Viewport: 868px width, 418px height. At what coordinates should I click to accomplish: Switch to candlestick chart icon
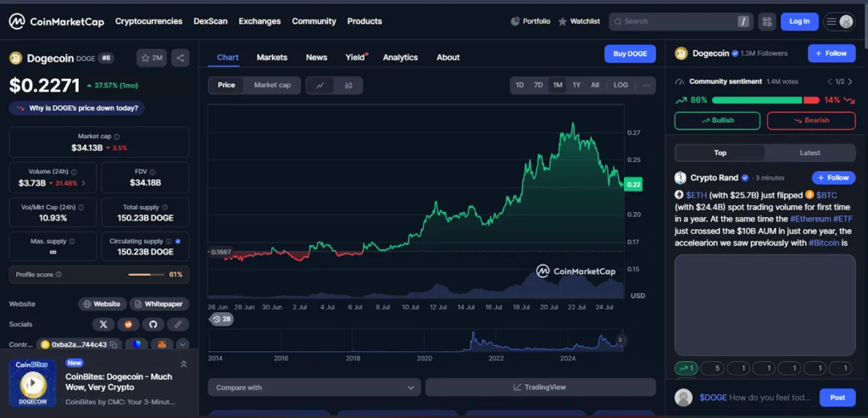[x=348, y=86]
